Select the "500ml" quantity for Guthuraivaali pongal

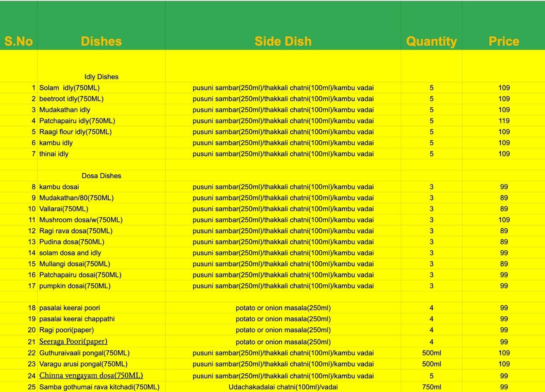[x=432, y=353]
